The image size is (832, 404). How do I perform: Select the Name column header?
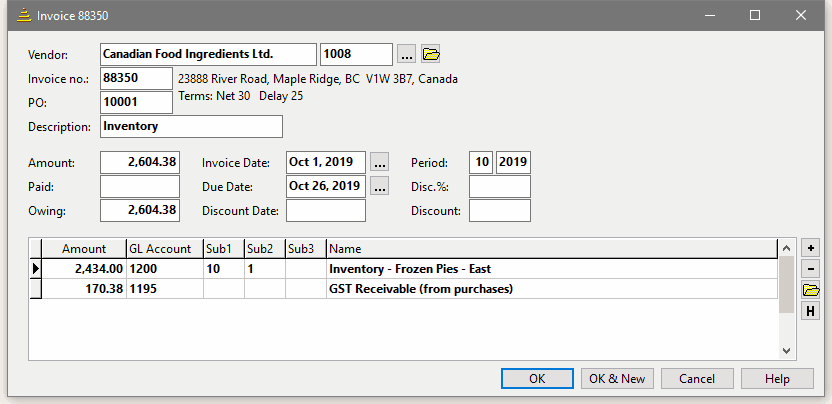pyautogui.click(x=552, y=248)
